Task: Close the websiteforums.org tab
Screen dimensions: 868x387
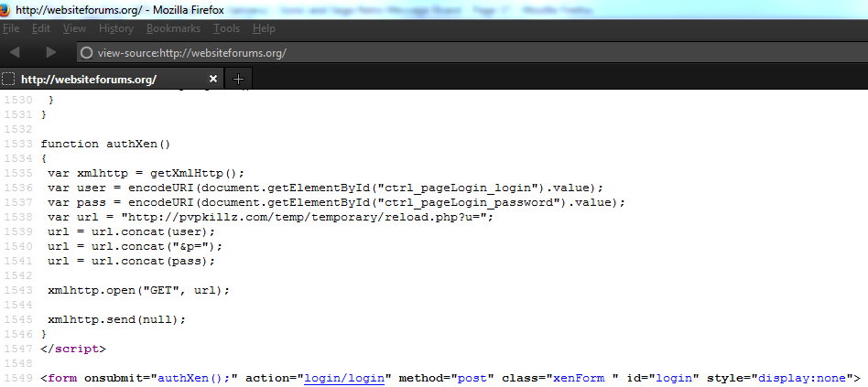Action: click(x=213, y=79)
